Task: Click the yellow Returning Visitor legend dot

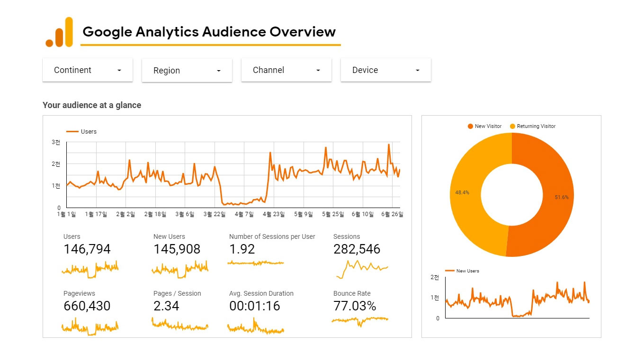Action: [512, 126]
